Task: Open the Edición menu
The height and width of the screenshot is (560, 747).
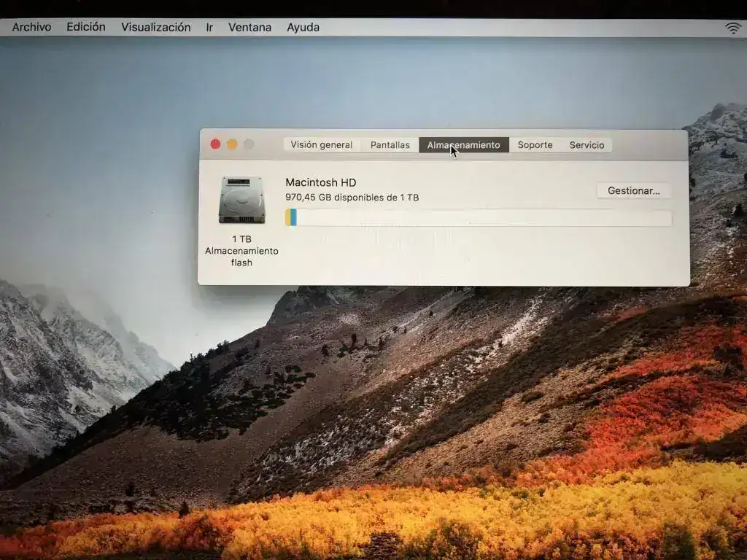Action: (86, 27)
